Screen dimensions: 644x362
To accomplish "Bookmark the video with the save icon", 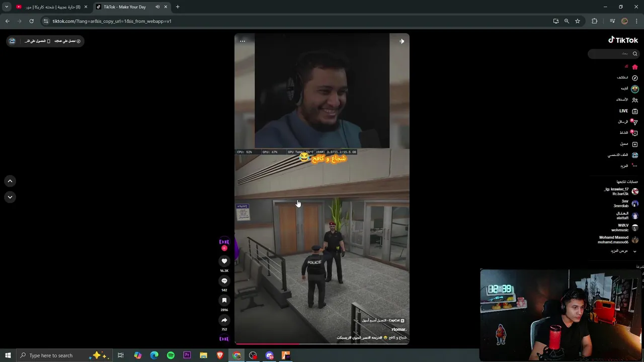I will 224,300.
